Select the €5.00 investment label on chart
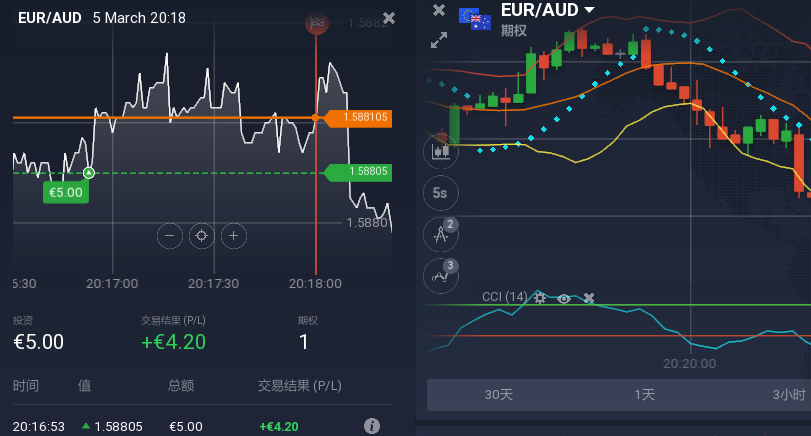This screenshot has height=436, width=811. (x=66, y=192)
